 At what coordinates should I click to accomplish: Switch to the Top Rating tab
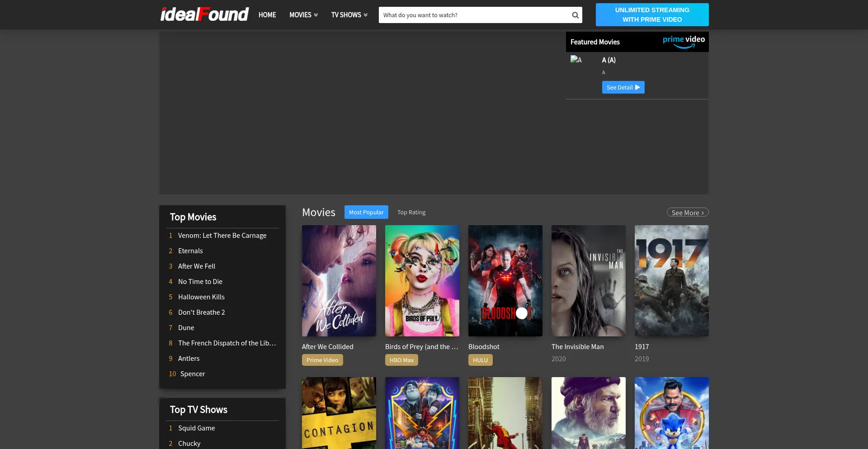click(x=411, y=212)
